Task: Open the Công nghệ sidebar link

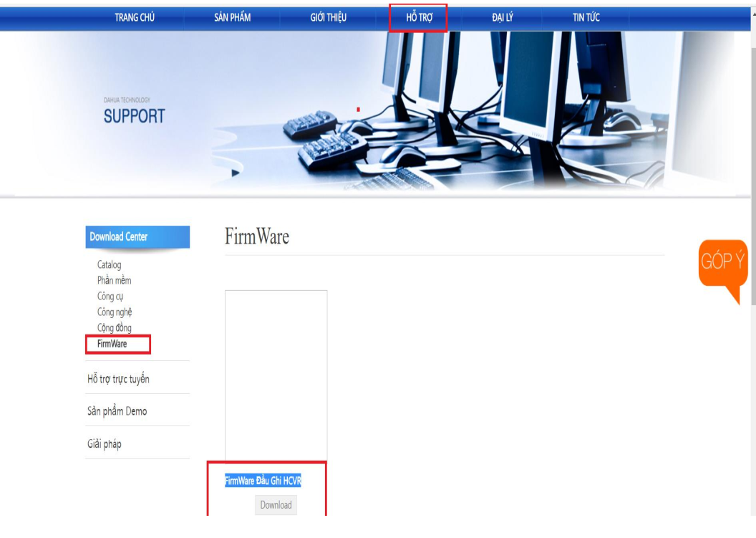Action: click(x=115, y=312)
